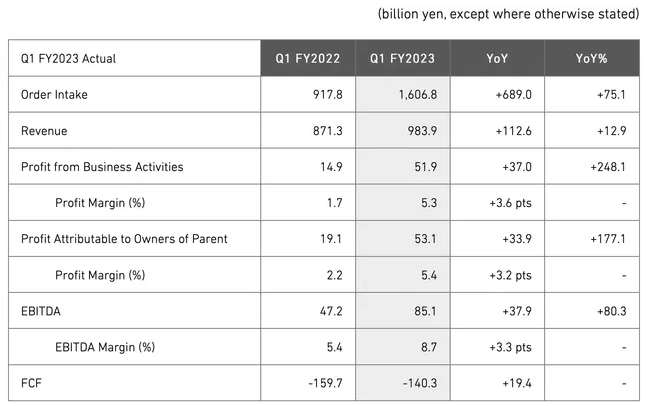
Task: Click the Q1 FY2023 Actual header cell
Action: [68, 59]
